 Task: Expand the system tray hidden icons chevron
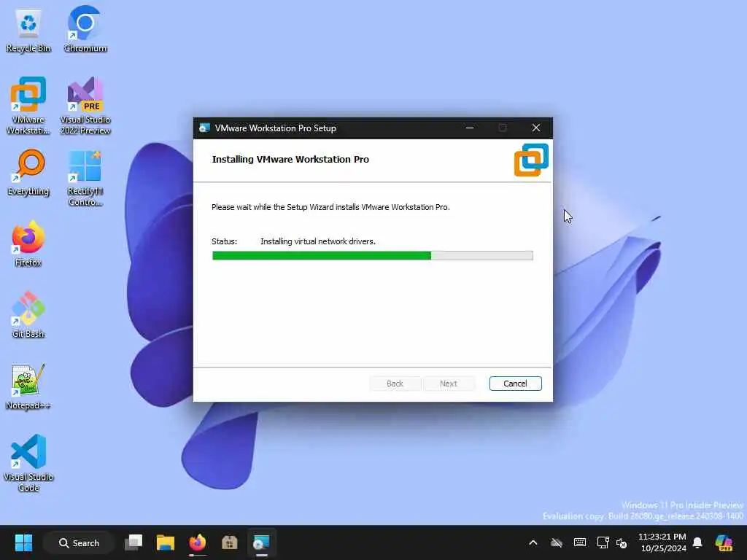coord(533,542)
